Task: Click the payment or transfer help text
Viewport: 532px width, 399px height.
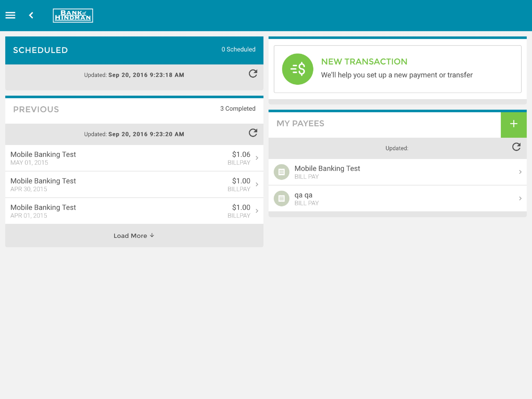Action: pos(397,75)
